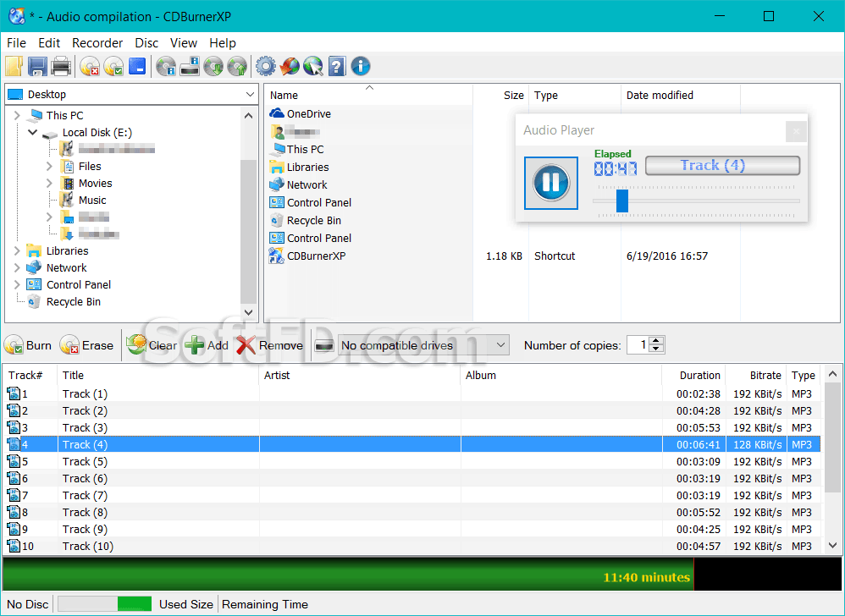The image size is (845, 616).
Task: Open drive information toolbar icon
Action: (190, 66)
